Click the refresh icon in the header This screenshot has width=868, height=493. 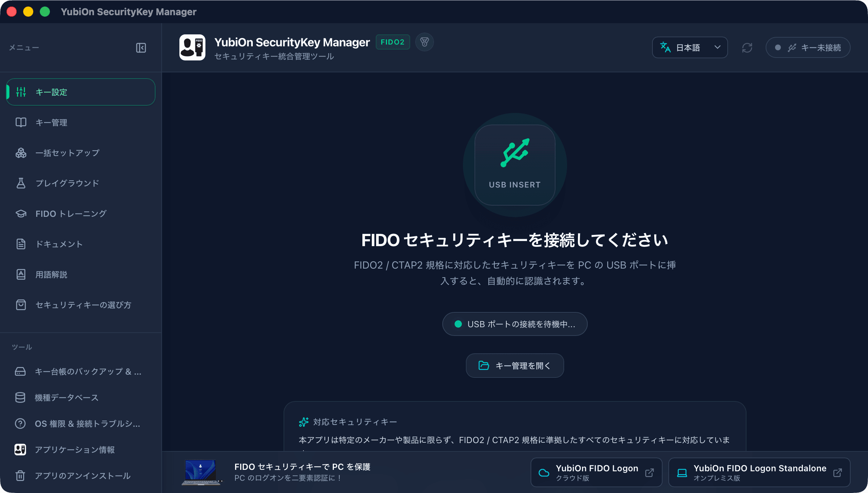pyautogui.click(x=747, y=48)
